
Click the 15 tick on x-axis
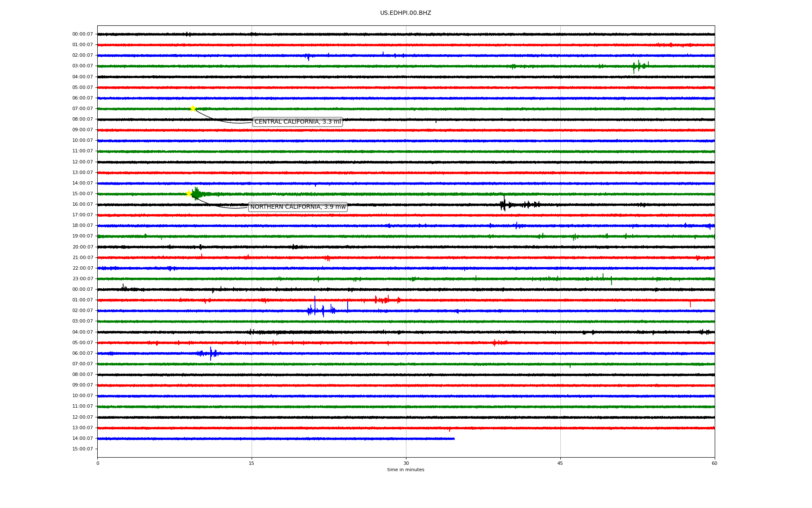pos(252,463)
